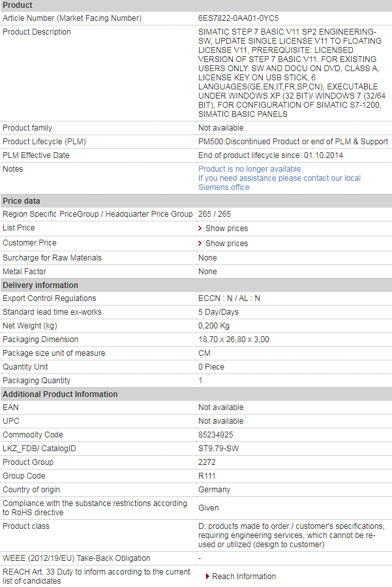Open Show prices link for Customer Price
The width and height of the screenshot is (392, 587).
click(x=227, y=244)
